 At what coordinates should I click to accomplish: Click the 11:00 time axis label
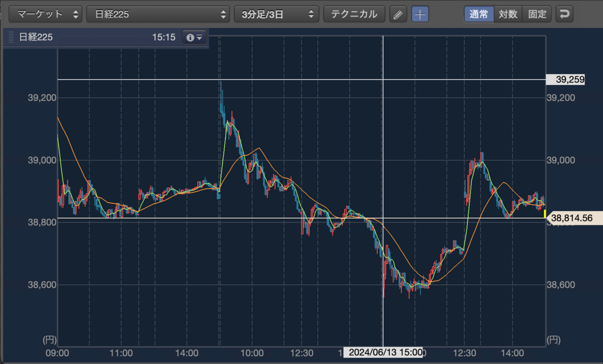click(121, 352)
